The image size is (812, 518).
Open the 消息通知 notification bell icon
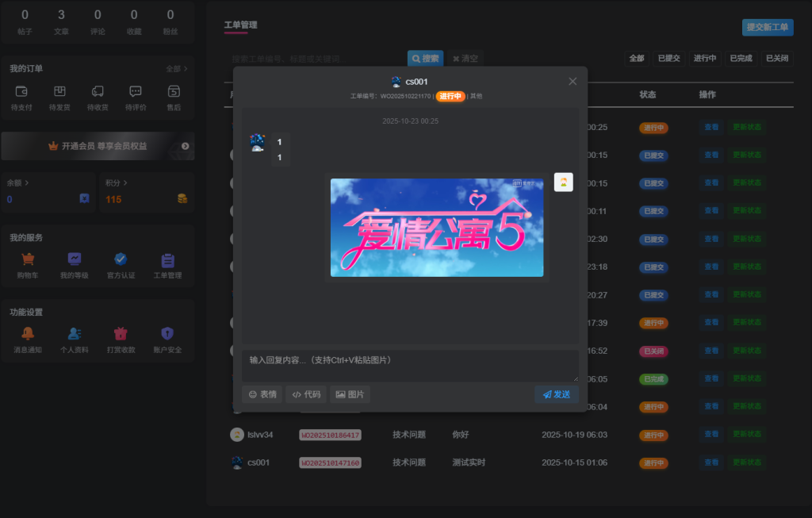point(28,334)
